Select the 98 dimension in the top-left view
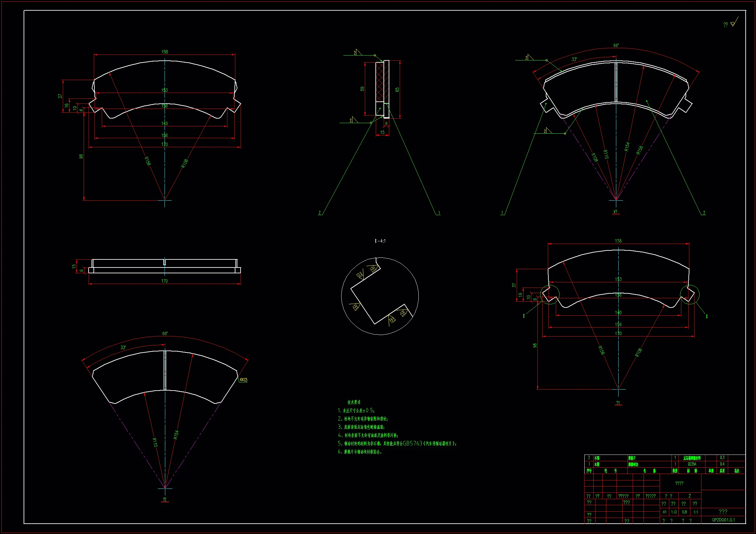756x534 pixels. [81, 156]
